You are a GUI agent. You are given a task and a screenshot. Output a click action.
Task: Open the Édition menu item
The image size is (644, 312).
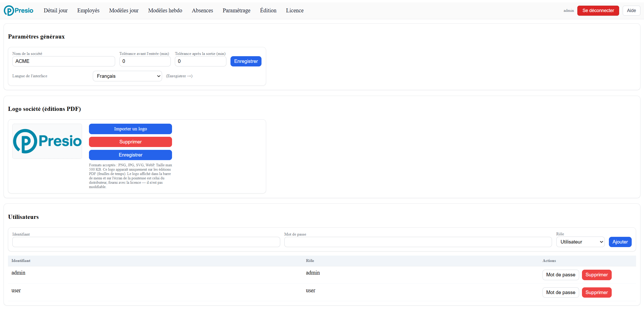click(268, 11)
